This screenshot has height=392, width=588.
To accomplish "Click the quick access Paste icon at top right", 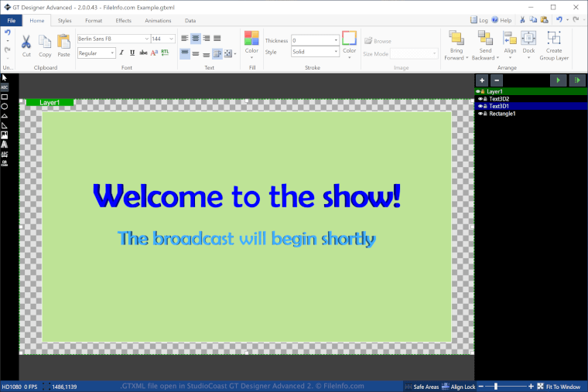I will (544, 19).
